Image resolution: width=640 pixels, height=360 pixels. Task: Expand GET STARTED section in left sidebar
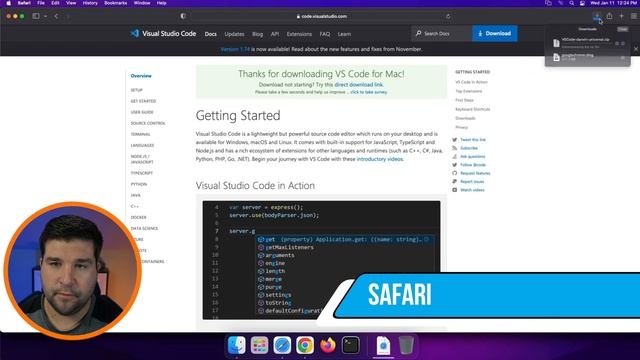point(143,101)
